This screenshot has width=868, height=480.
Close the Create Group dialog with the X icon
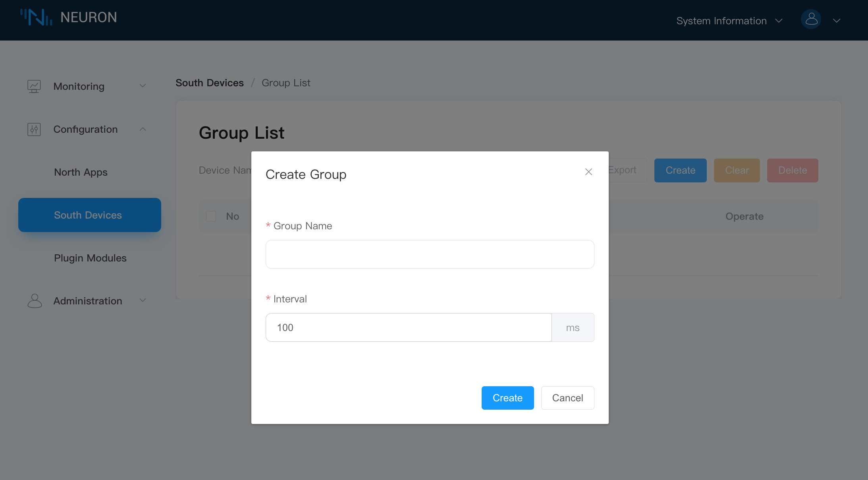pyautogui.click(x=588, y=172)
